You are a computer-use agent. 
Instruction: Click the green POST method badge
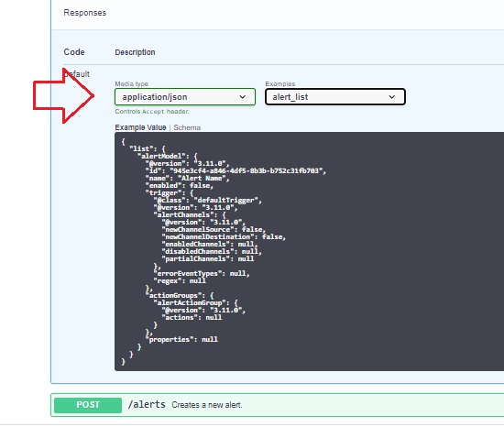(88, 405)
